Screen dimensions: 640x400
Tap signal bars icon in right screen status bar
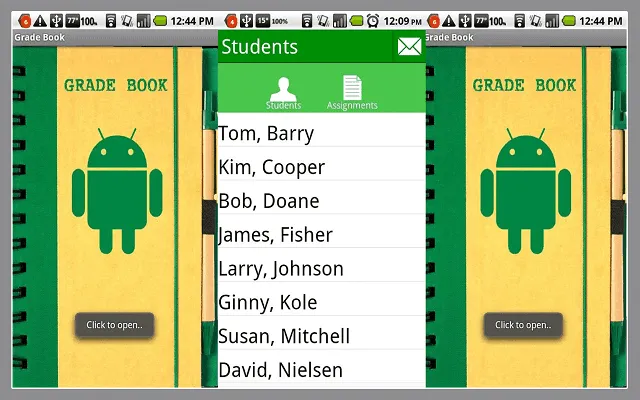point(552,21)
